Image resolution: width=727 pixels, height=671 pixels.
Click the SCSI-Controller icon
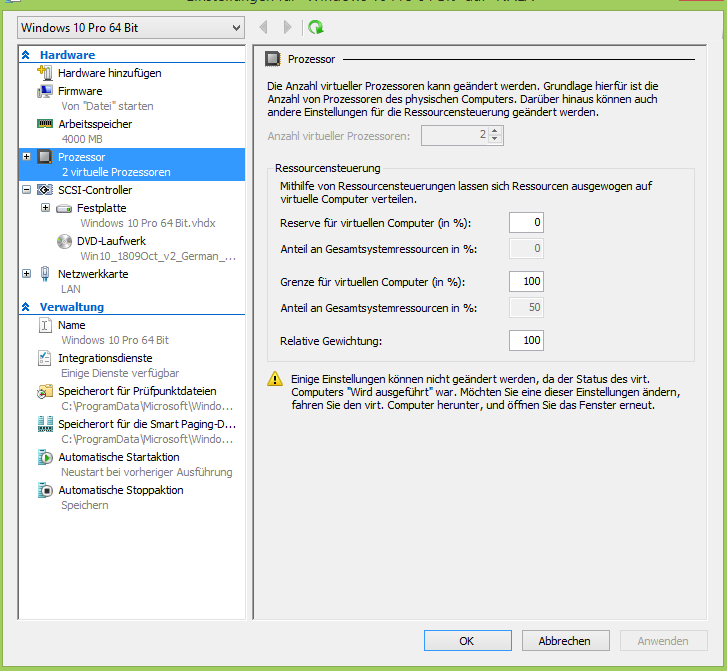tap(45, 190)
